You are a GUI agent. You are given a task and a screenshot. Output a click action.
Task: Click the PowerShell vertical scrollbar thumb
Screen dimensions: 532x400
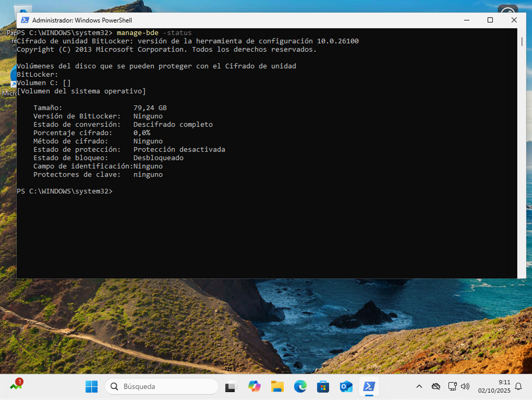coord(522,41)
